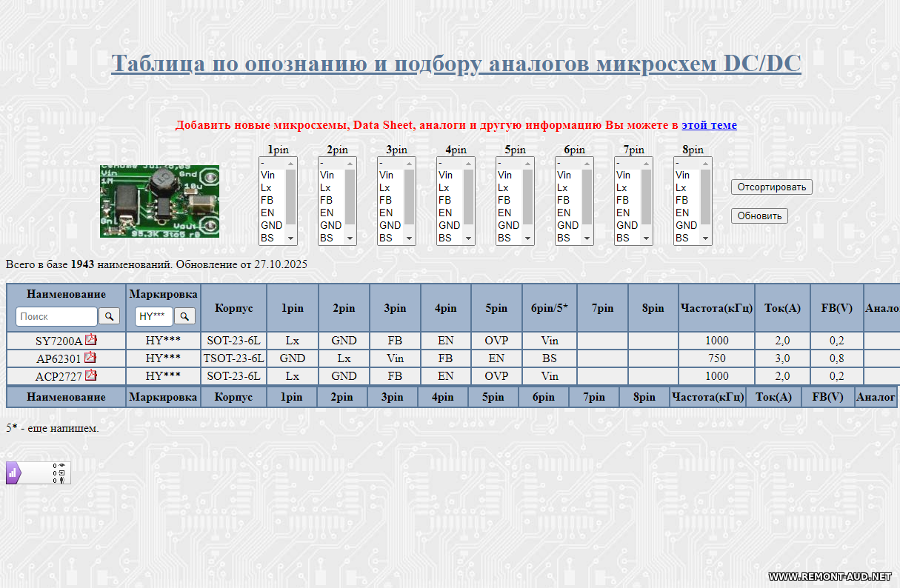
Task: Open the SY7200A PDF datasheet icon
Action: coord(91,340)
